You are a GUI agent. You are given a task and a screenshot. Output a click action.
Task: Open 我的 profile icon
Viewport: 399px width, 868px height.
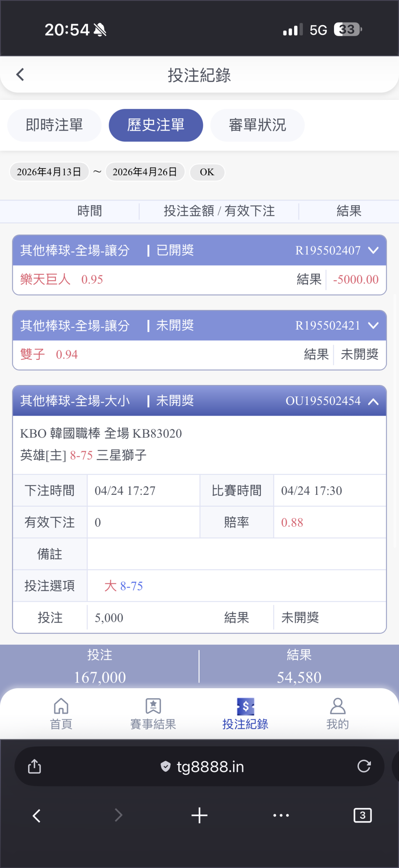pos(337,706)
